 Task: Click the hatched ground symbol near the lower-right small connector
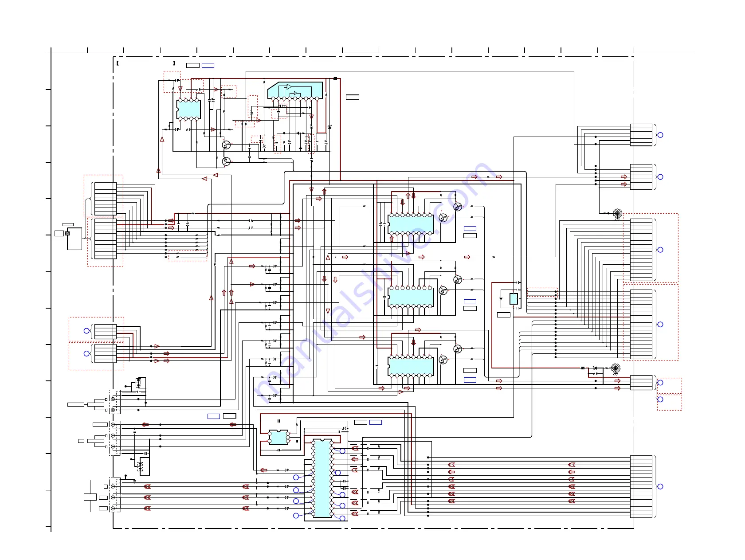pyautogui.click(x=615, y=368)
